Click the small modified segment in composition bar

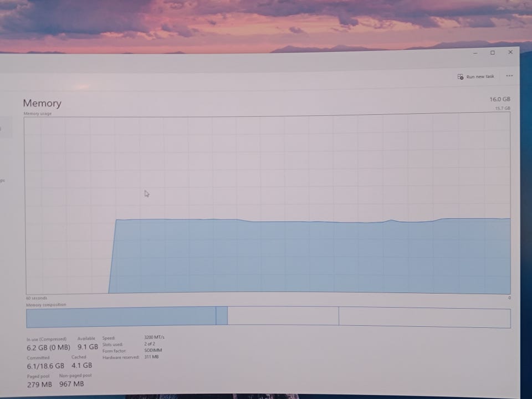pyautogui.click(x=222, y=315)
